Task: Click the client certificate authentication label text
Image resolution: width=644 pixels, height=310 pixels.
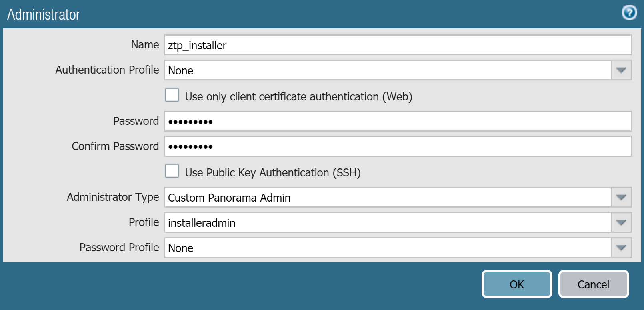Action: [298, 97]
